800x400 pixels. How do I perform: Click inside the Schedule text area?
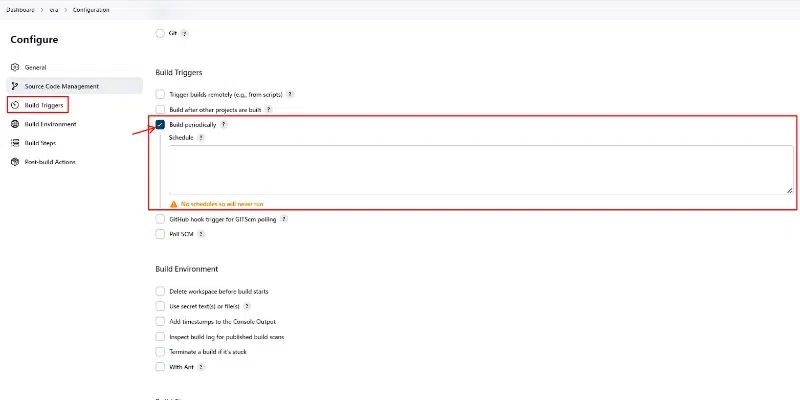(x=480, y=168)
